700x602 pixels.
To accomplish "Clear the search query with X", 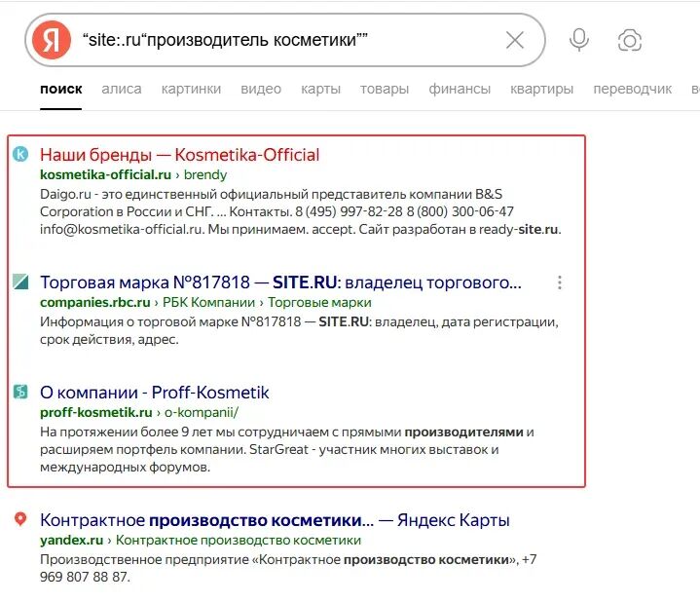I will (x=515, y=40).
